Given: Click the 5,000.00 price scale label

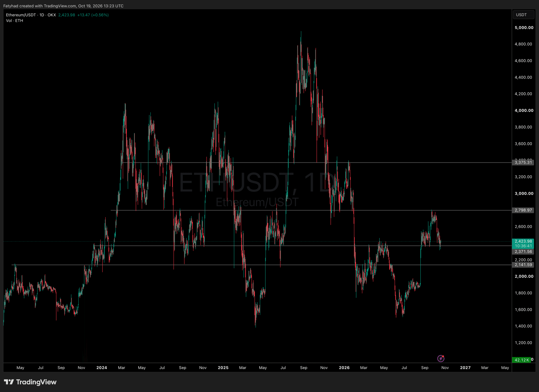Looking at the screenshot, I should [x=524, y=28].
